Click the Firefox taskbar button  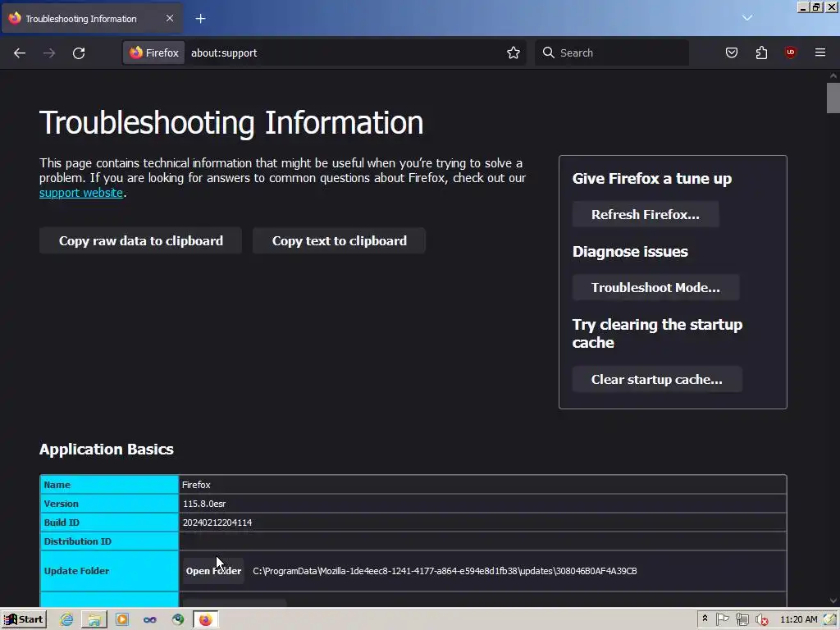click(x=206, y=619)
